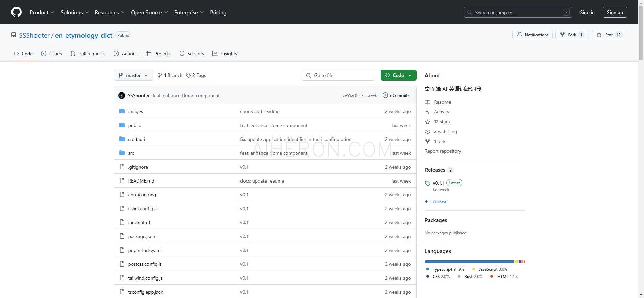
Task: Open the green Code dropdown button
Action: [398, 75]
